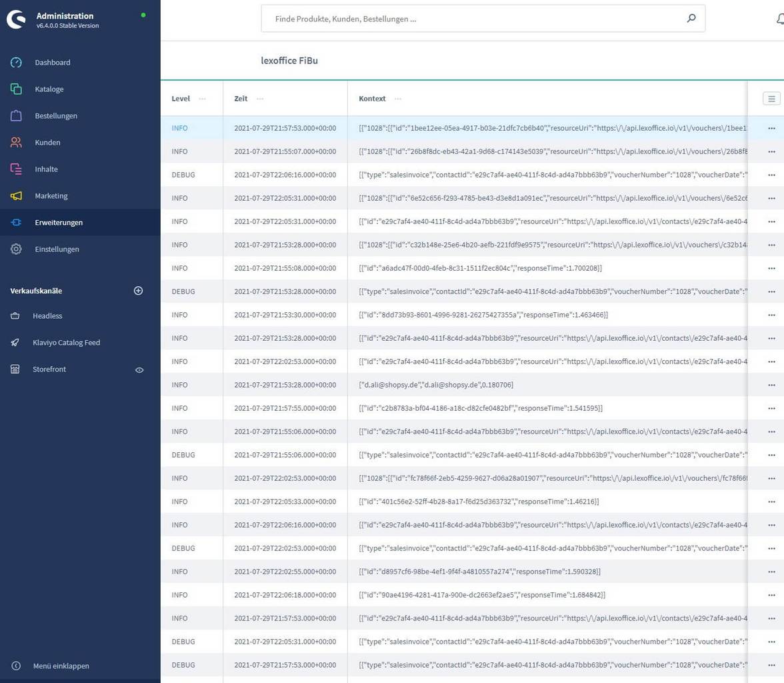
Task: Open the Erweiterungen menu item
Action: tap(59, 223)
